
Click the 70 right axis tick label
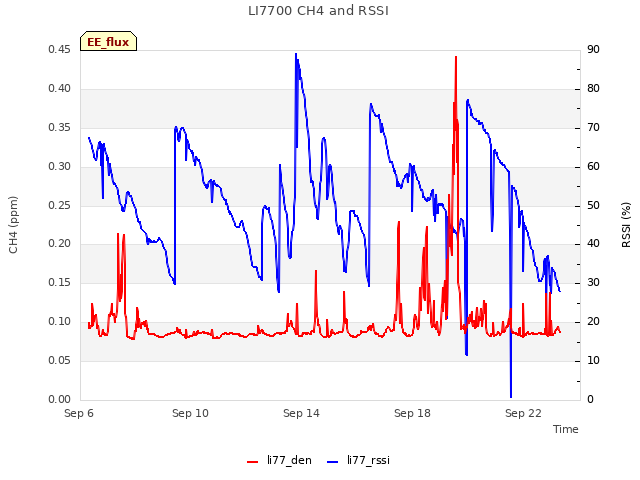point(593,128)
